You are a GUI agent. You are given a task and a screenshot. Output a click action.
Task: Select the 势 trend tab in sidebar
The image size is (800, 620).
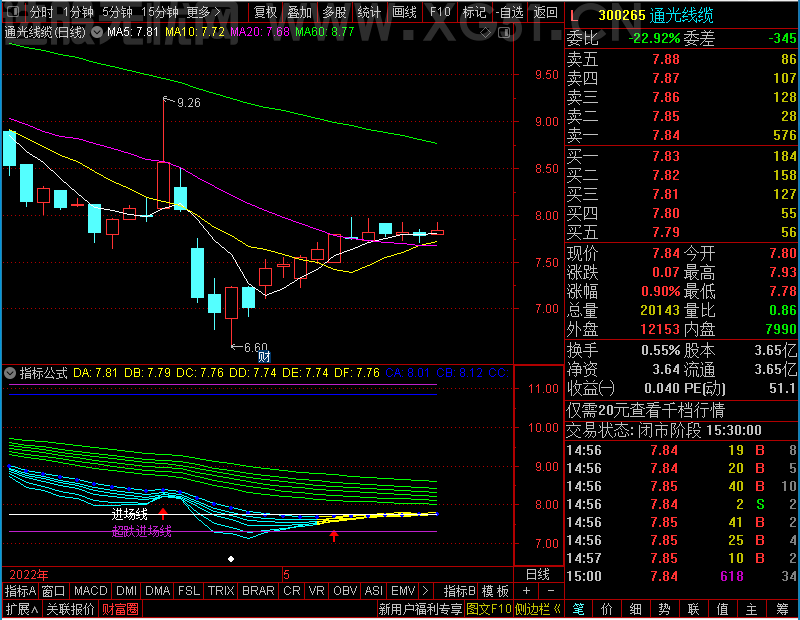(664, 609)
